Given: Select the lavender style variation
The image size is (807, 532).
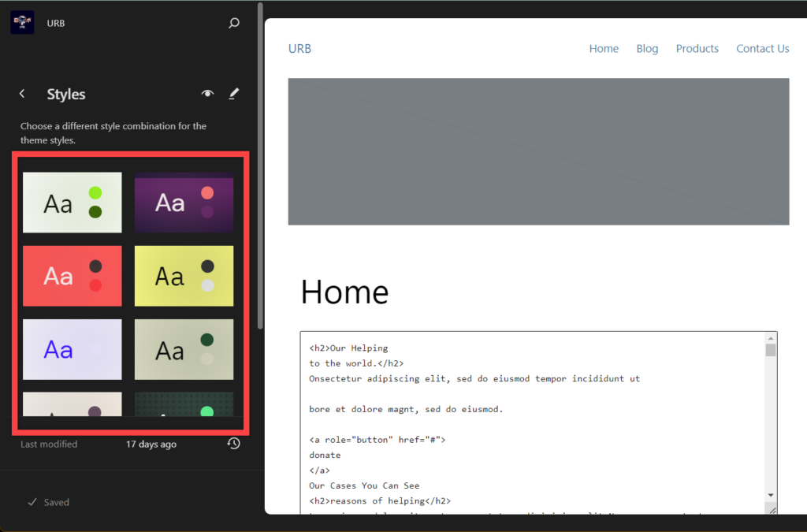Looking at the screenshot, I should coord(72,349).
